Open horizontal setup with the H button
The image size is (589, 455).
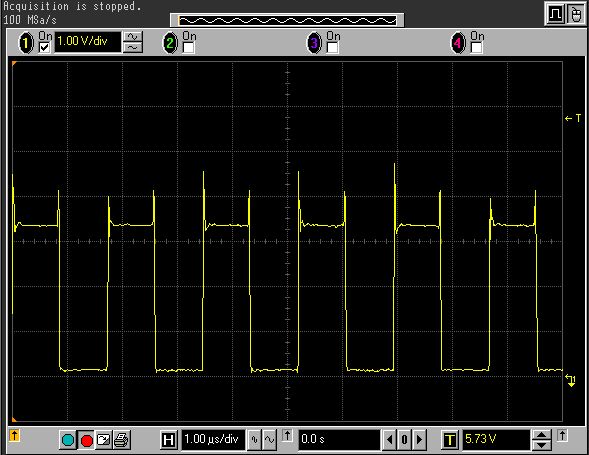(x=169, y=440)
